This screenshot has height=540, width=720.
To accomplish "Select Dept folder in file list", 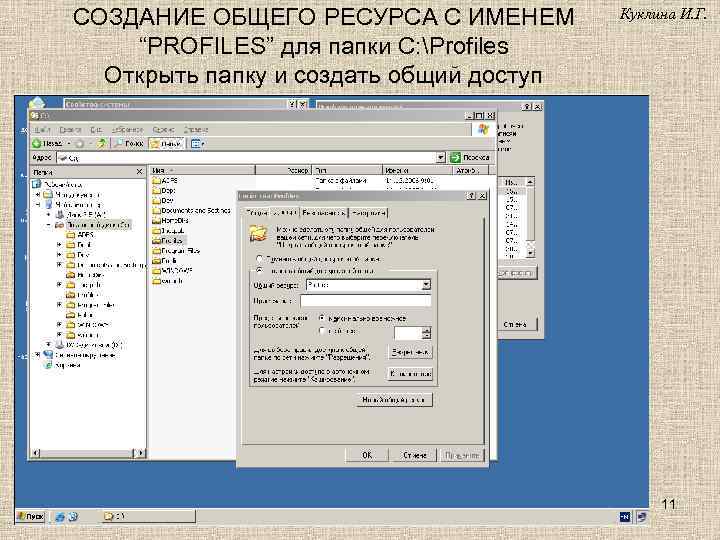I will (164, 190).
